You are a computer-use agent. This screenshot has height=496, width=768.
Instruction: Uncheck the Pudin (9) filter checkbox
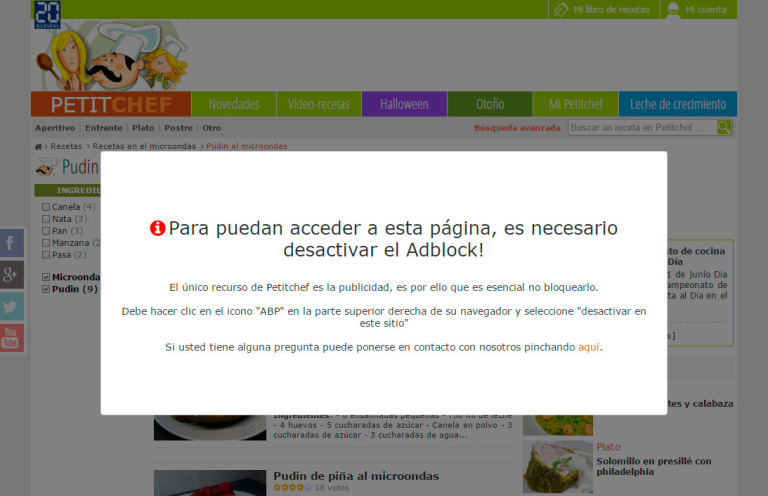(x=46, y=289)
